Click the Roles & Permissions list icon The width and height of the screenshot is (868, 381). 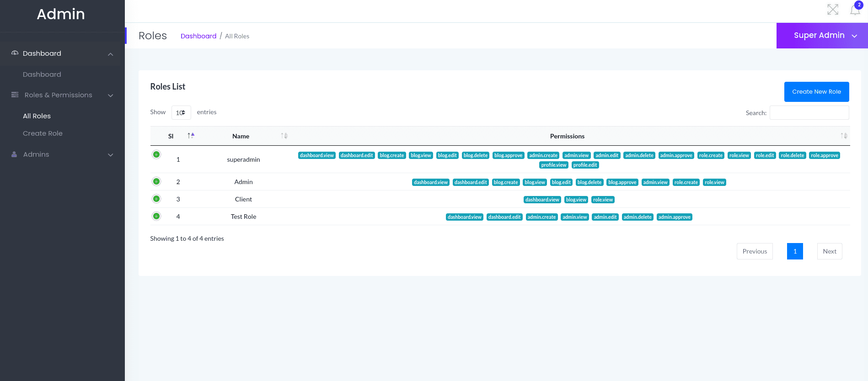pyautogui.click(x=15, y=95)
